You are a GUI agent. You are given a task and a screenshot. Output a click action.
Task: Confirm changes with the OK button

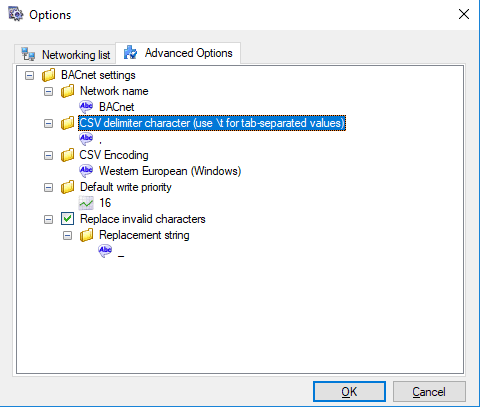pyautogui.click(x=349, y=392)
